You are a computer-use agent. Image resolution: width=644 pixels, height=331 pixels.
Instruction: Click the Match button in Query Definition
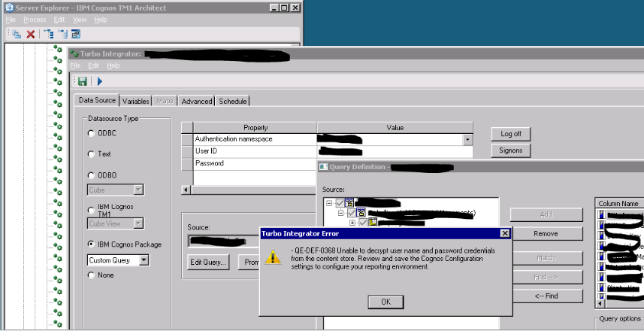click(x=546, y=258)
